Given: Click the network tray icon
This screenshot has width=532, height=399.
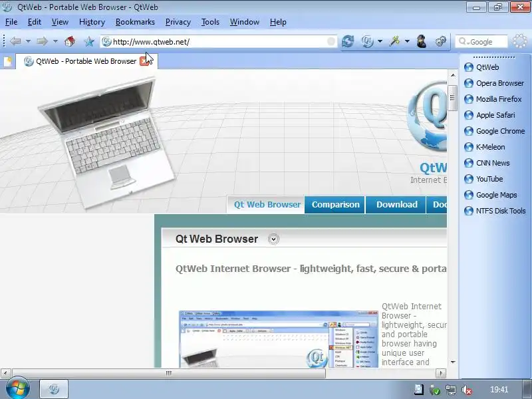Looking at the screenshot, I should point(451,390).
